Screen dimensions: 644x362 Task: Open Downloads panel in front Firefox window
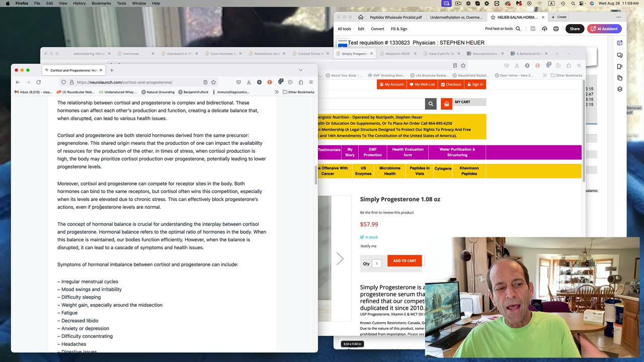coord(249,82)
